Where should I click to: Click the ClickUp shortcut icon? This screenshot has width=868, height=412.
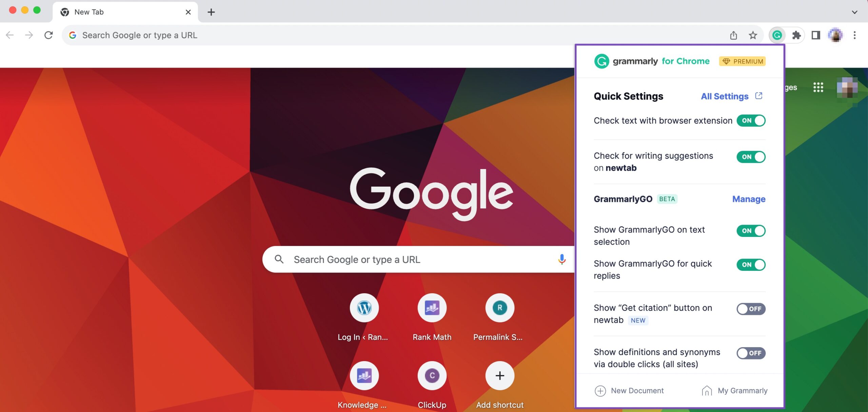[x=431, y=375]
